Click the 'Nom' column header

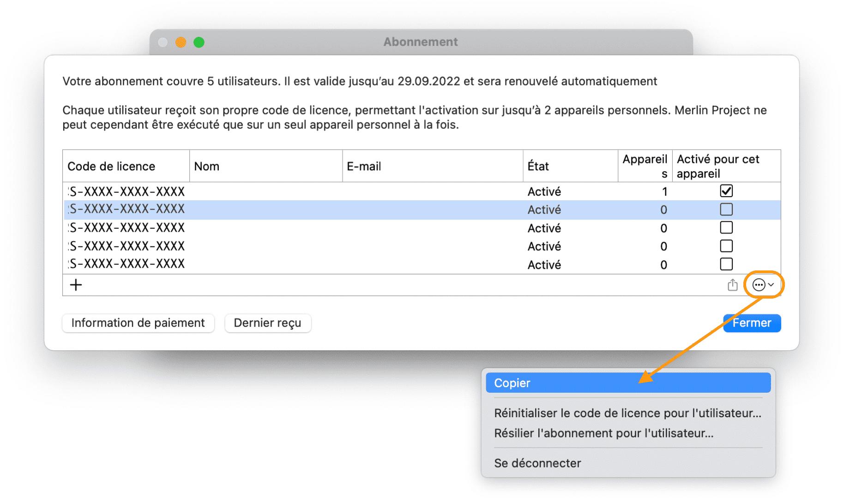point(206,166)
